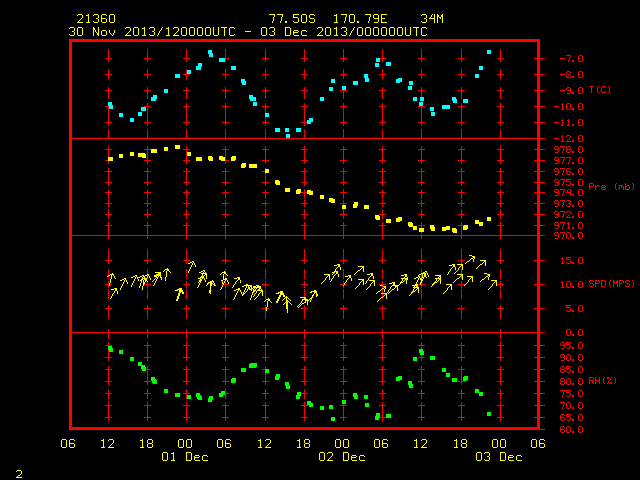Click the 15.0 wind speed tick value

tap(571, 260)
